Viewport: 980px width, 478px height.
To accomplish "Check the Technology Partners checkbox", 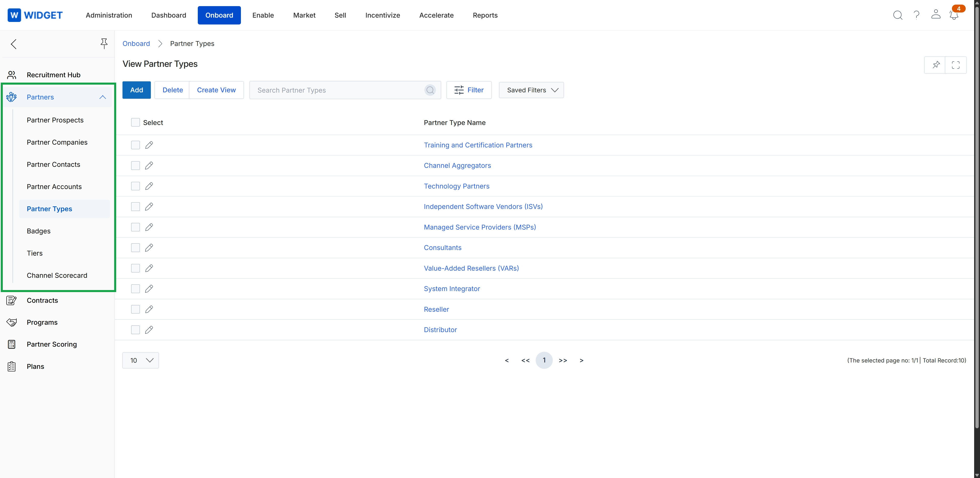I will click(x=136, y=186).
